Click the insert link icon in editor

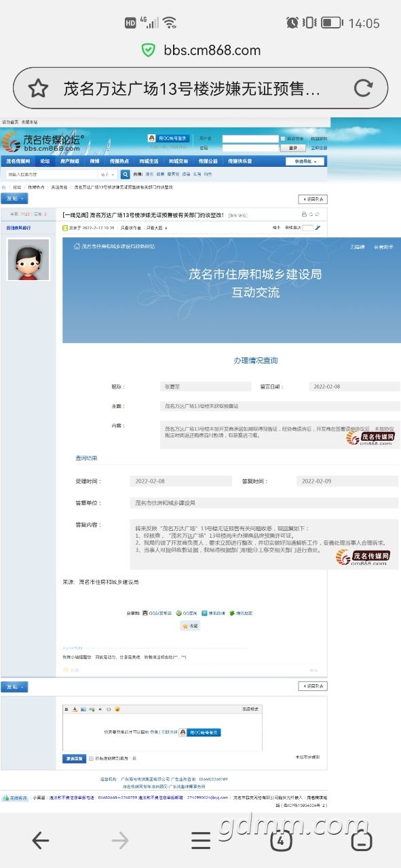coord(92,709)
